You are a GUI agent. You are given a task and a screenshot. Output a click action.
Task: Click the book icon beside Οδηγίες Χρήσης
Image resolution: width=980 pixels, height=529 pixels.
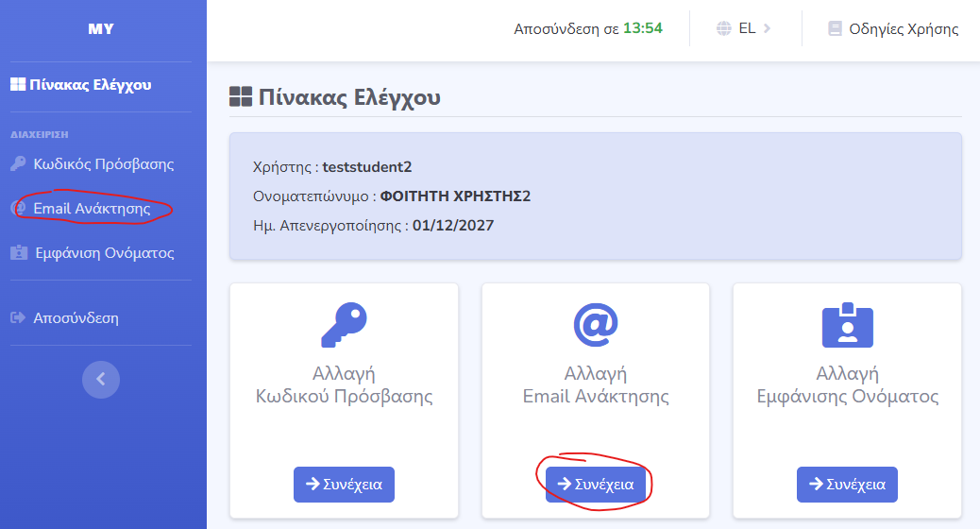point(835,28)
